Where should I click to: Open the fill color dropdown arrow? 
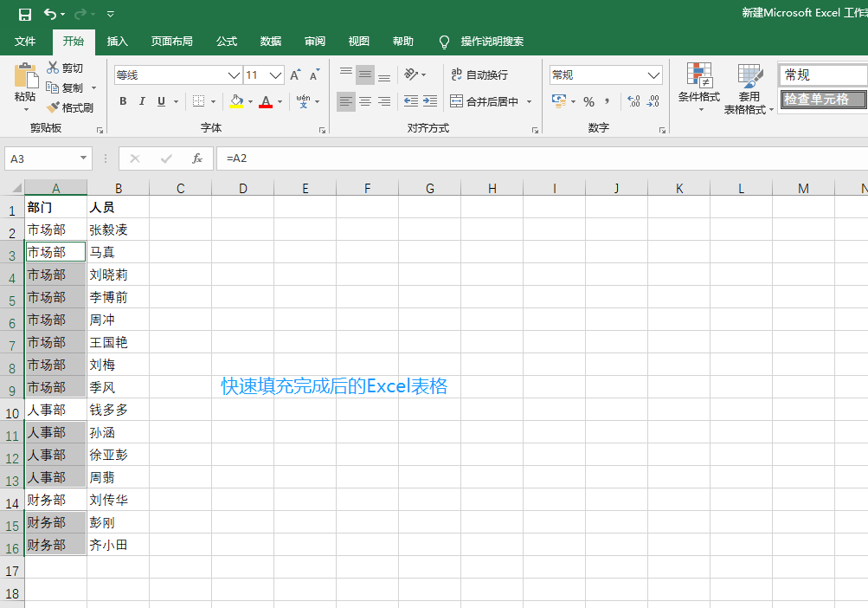pos(249,101)
